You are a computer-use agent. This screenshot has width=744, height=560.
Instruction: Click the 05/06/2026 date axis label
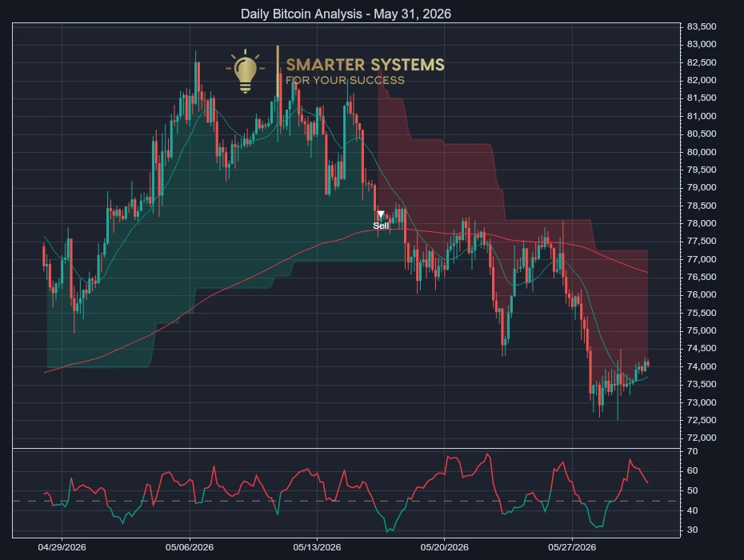pyautogui.click(x=190, y=547)
